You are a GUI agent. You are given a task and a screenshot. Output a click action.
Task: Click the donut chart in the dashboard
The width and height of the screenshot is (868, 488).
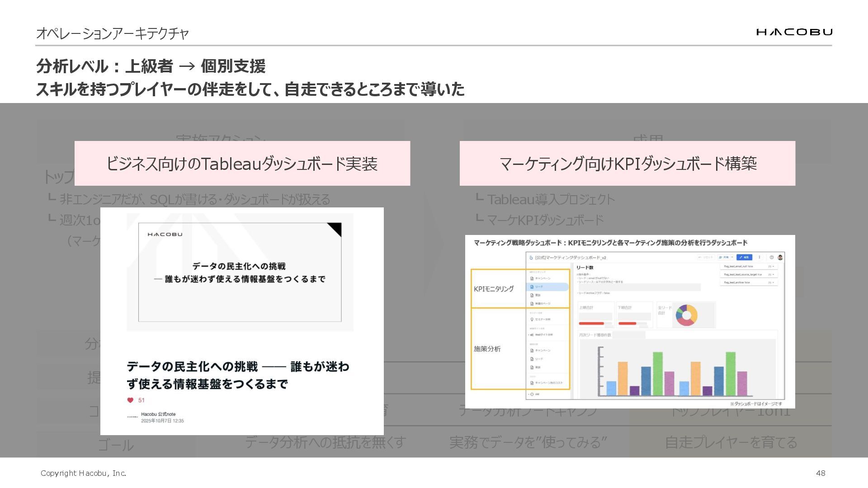(686, 315)
